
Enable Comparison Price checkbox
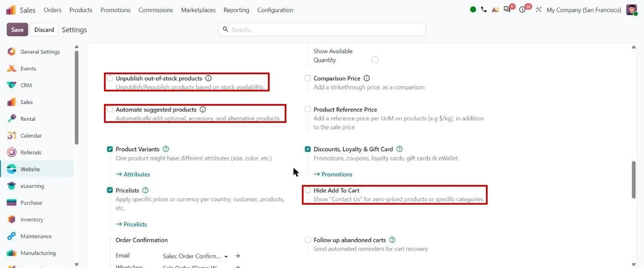point(308,78)
